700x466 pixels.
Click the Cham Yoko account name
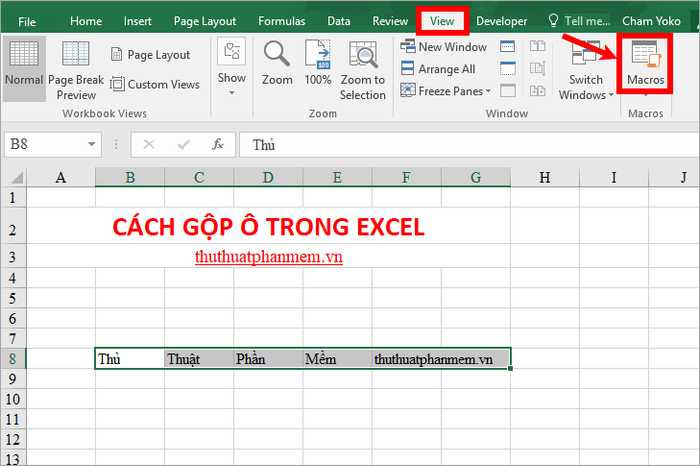651,21
